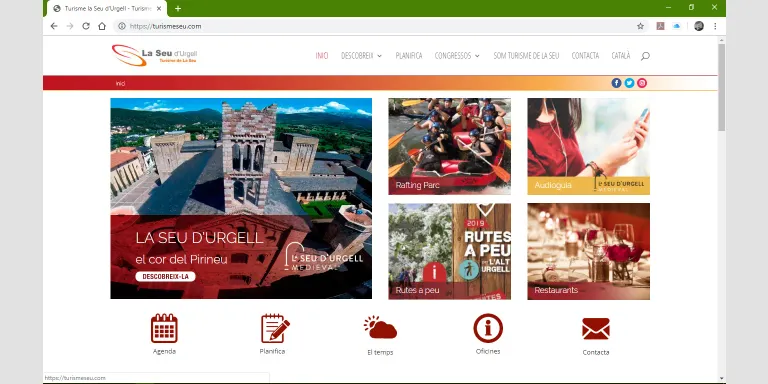Open a new browser tab
The image size is (768, 384).
(178, 8)
